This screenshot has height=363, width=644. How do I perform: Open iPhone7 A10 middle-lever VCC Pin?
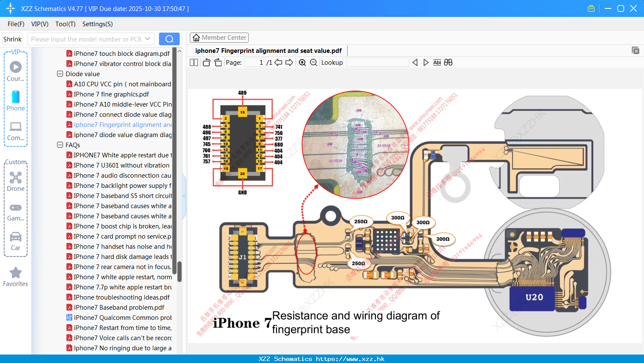(x=119, y=104)
